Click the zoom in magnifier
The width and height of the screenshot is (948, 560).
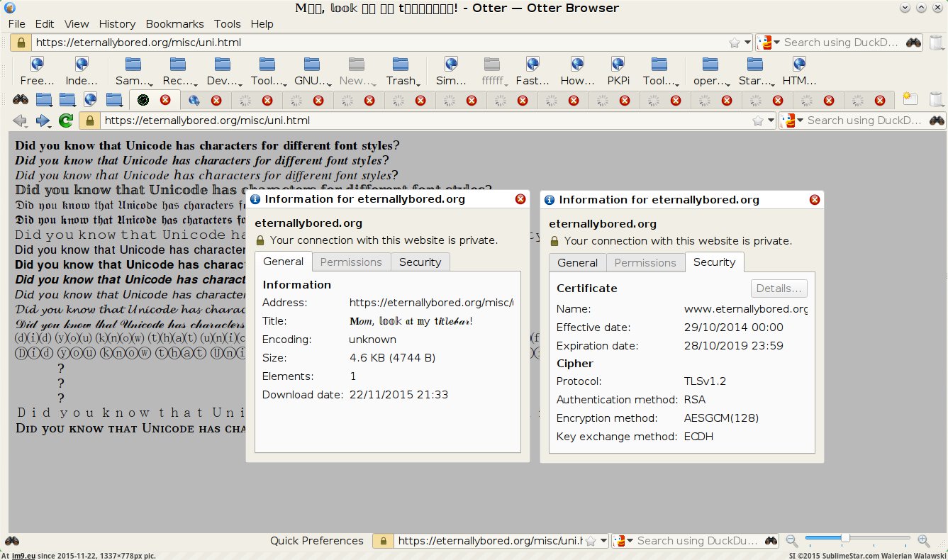click(923, 541)
